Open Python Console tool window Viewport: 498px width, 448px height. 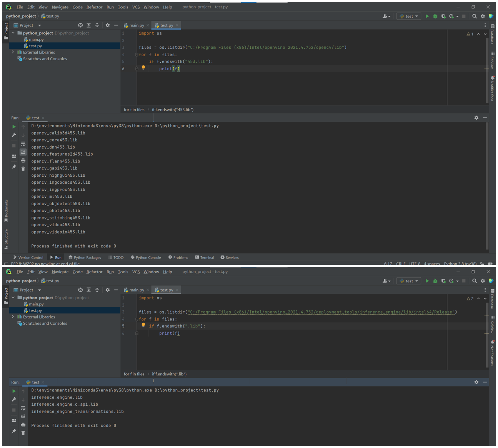click(146, 257)
